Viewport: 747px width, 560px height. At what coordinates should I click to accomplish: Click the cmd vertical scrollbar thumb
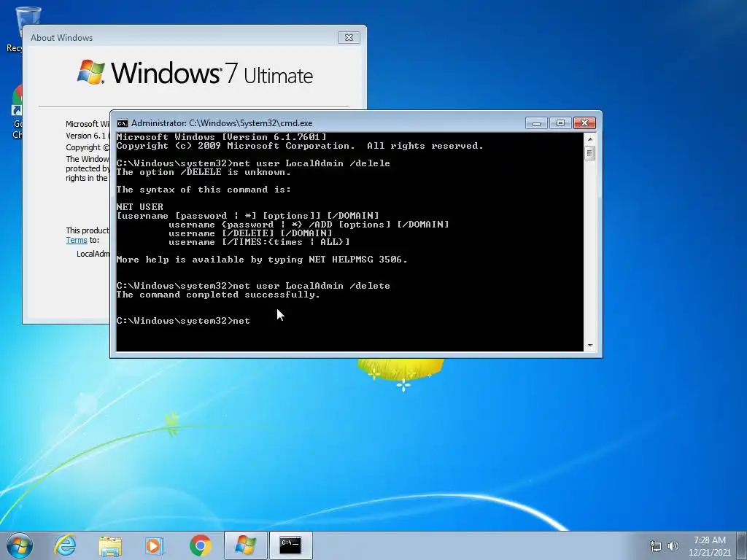click(589, 153)
